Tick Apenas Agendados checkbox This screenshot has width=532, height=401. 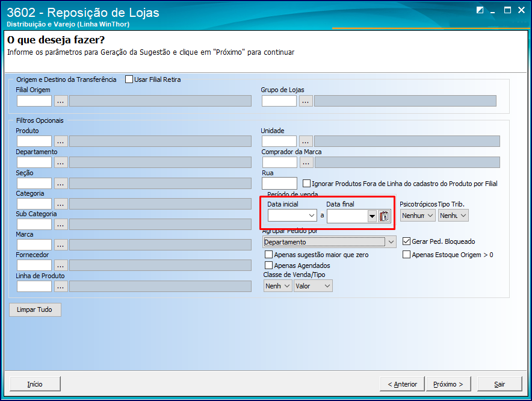click(x=269, y=265)
